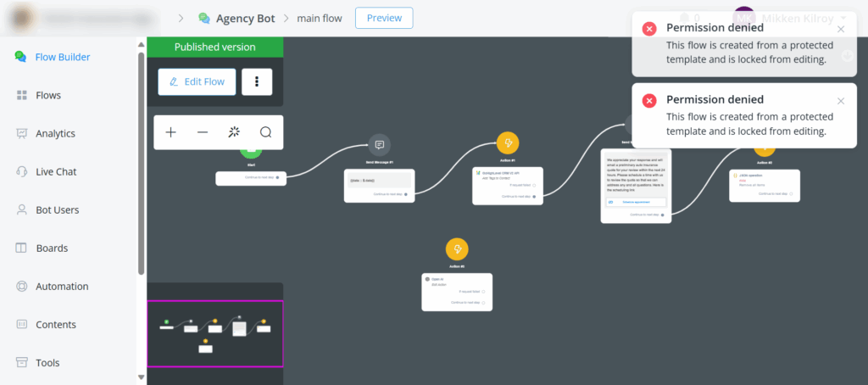Image resolution: width=868 pixels, height=385 pixels.
Task: Select the Action #1 lightning node icon
Action: [507, 142]
